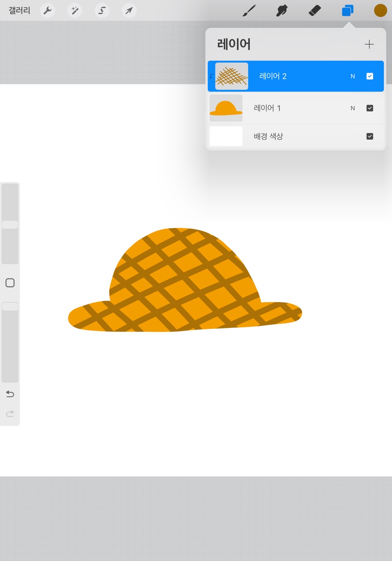Select the Eraser tool
This screenshot has width=392, height=561.
[315, 11]
